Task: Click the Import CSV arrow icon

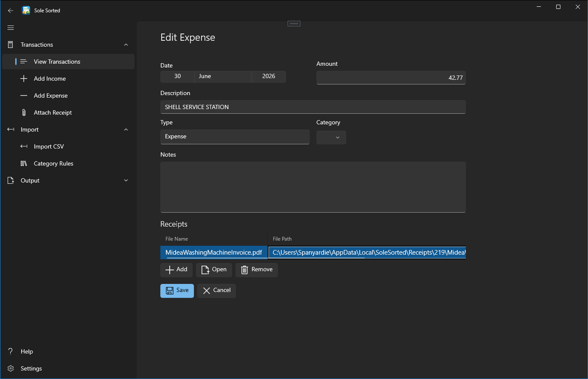Action: click(x=24, y=146)
